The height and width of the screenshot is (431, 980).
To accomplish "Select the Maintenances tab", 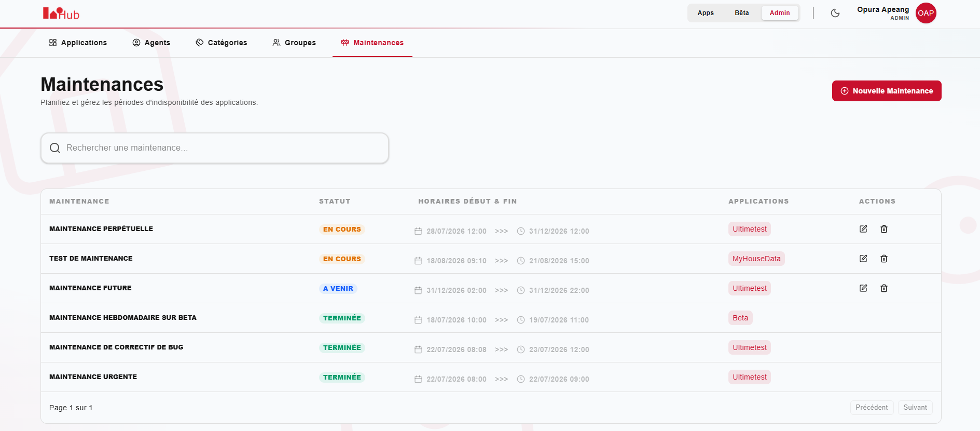I will click(x=372, y=43).
